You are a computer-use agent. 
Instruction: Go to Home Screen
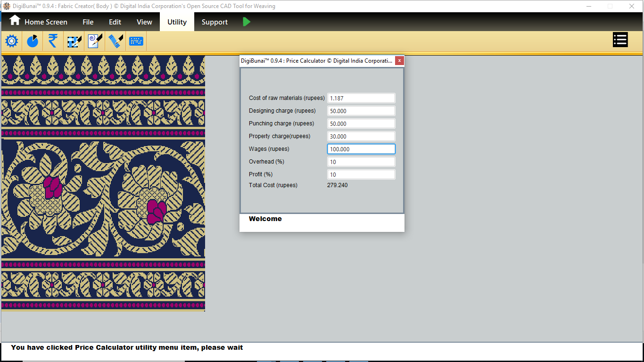tap(39, 22)
